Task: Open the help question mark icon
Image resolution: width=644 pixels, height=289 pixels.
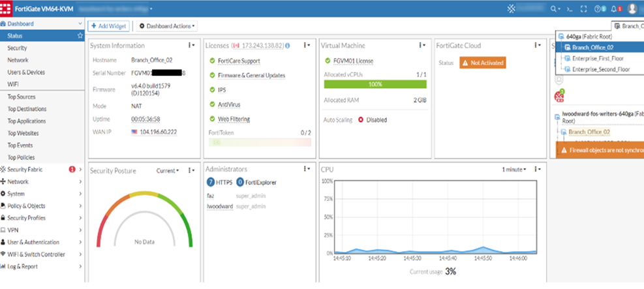Action: tap(597, 9)
